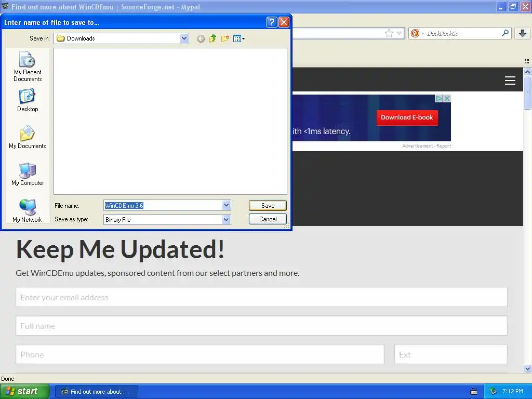The image size is (532, 399).
Task: Click the File name field with WinCDEmu-3.6
Action: (x=163, y=205)
